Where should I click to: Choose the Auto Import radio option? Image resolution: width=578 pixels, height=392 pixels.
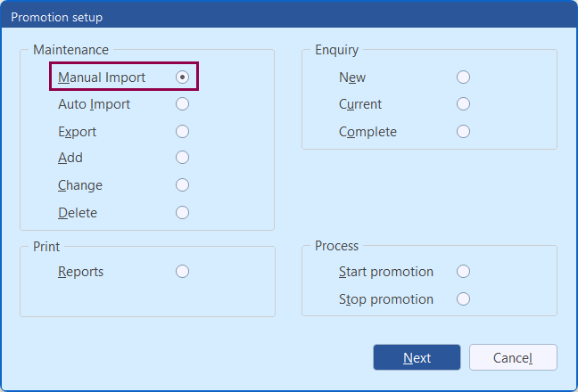(182, 104)
